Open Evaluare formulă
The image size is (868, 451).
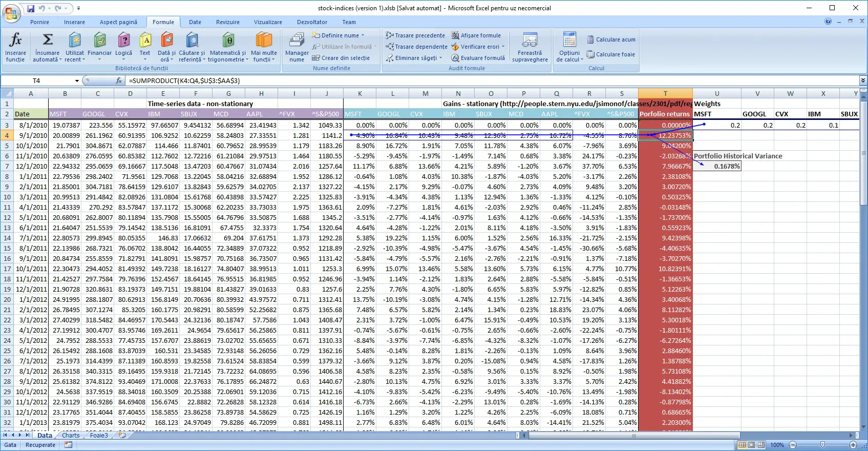click(478, 58)
